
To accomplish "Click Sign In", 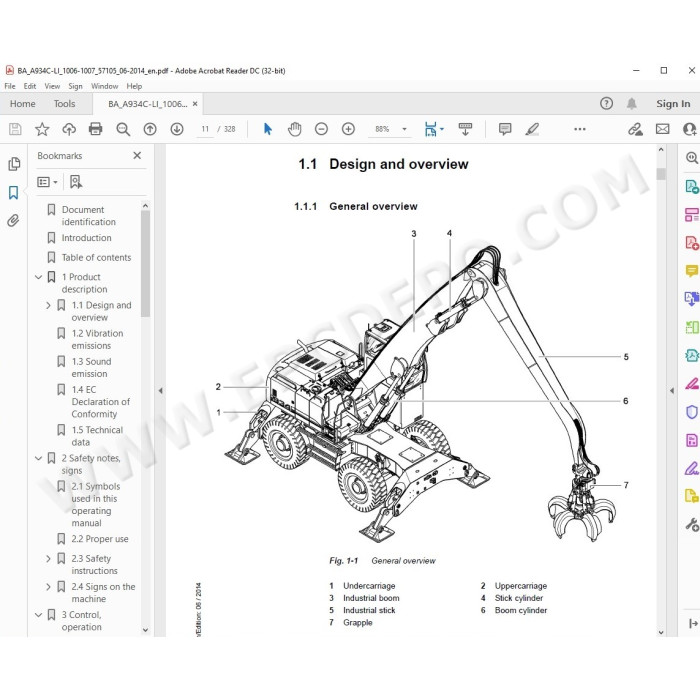I will tap(673, 104).
